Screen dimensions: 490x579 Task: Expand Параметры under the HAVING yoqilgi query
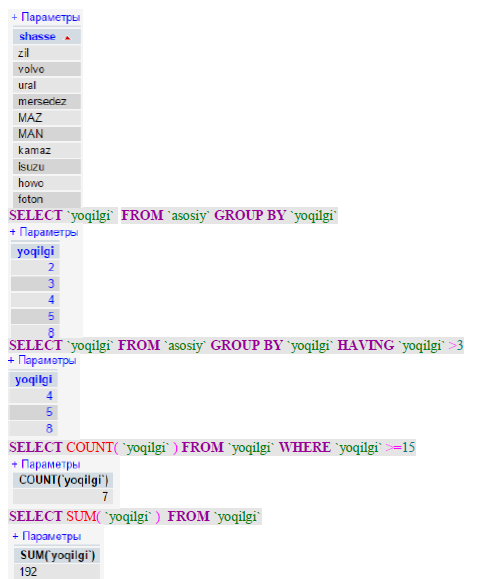(x=42, y=360)
